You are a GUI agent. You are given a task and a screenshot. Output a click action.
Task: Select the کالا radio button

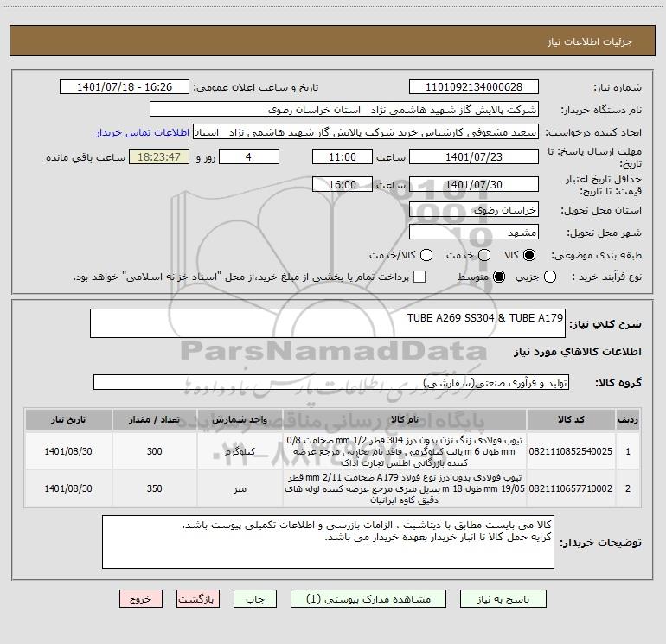[529, 255]
